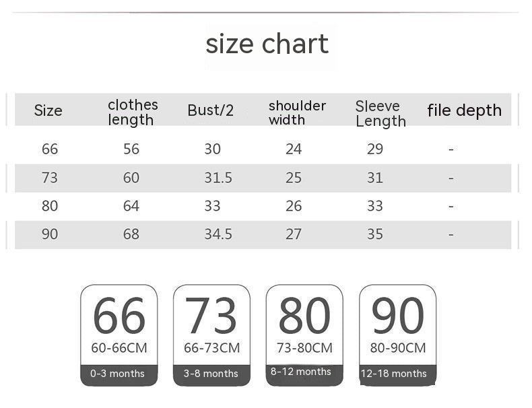The width and height of the screenshot is (532, 408).
Task: Click the 0-3 months label
Action: point(118,374)
